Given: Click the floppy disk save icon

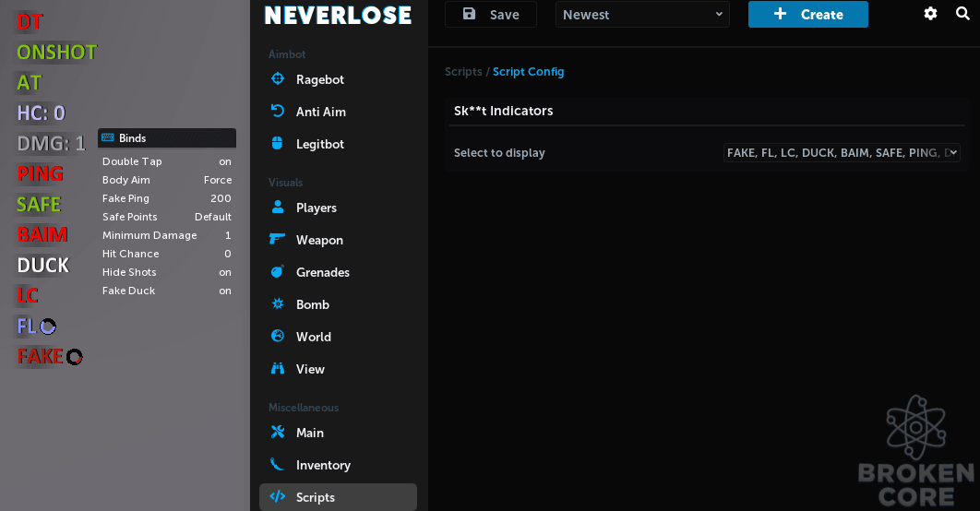Looking at the screenshot, I should click(x=470, y=14).
